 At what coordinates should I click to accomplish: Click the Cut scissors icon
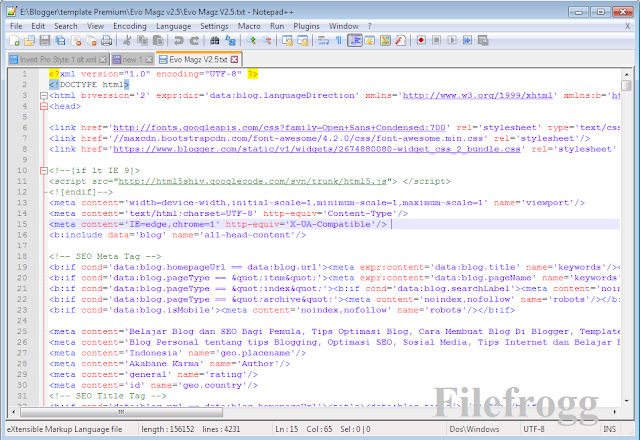click(x=127, y=40)
